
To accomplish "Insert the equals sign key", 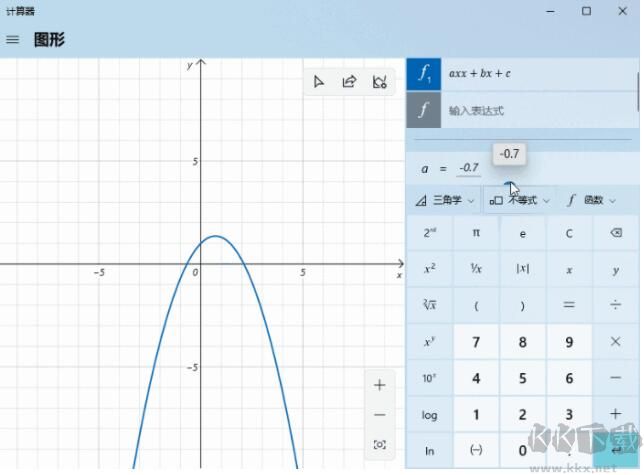I will click(x=569, y=305).
